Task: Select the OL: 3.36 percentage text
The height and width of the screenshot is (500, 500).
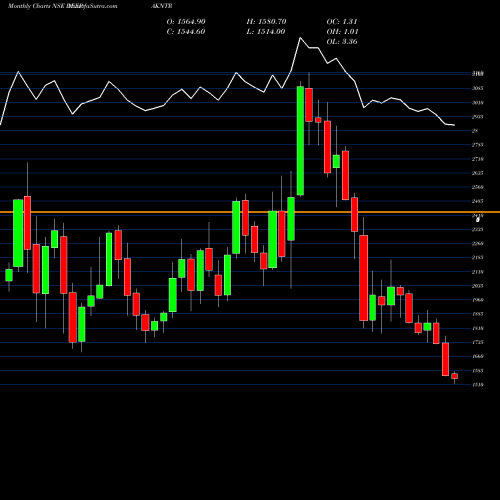Action: (x=342, y=42)
